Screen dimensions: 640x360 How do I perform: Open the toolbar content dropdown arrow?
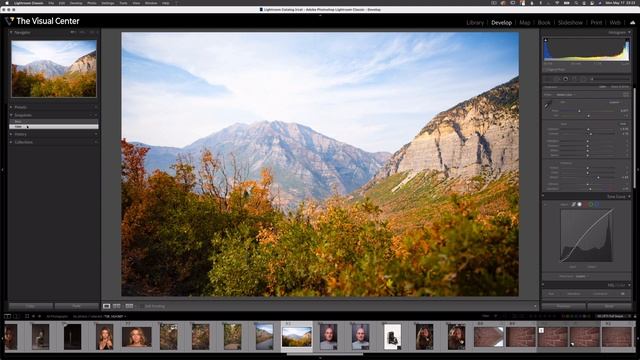(x=535, y=306)
